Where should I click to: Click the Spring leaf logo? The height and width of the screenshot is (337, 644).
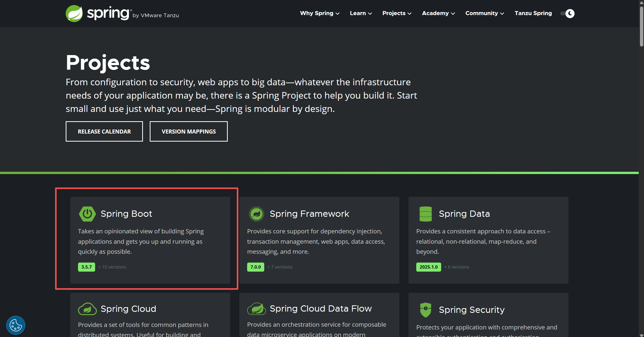click(x=74, y=14)
